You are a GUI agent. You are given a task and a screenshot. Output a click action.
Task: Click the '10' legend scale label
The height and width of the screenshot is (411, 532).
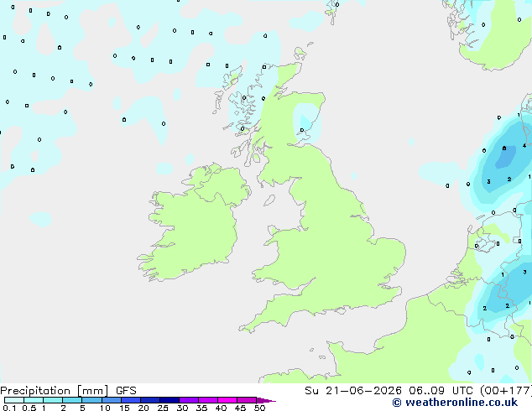click(105, 408)
